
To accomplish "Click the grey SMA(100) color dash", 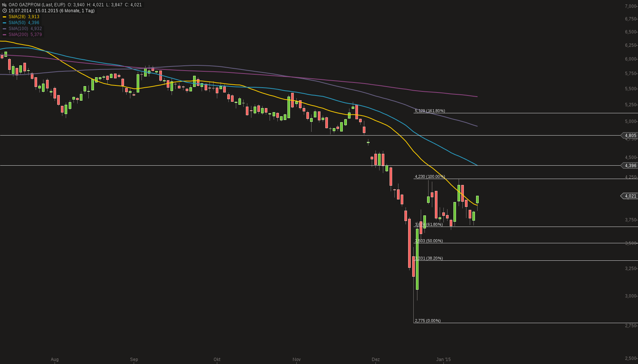I will [4, 29].
